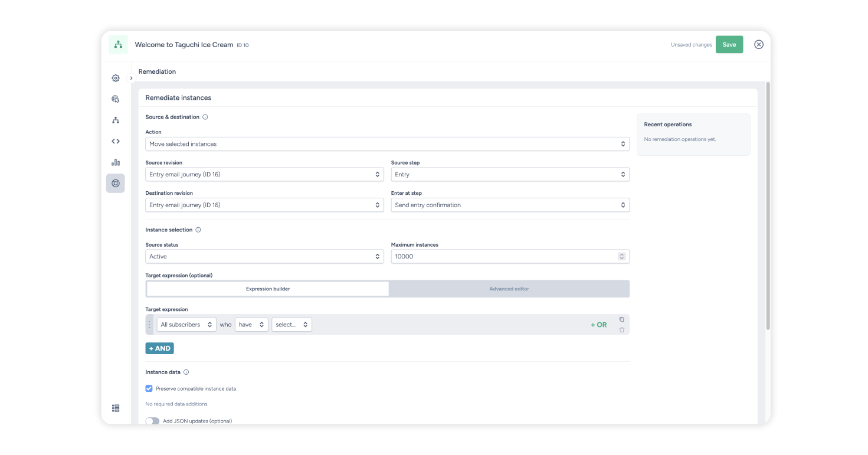
Task: Open the list icon at sidebar bottom
Action: pos(116,408)
